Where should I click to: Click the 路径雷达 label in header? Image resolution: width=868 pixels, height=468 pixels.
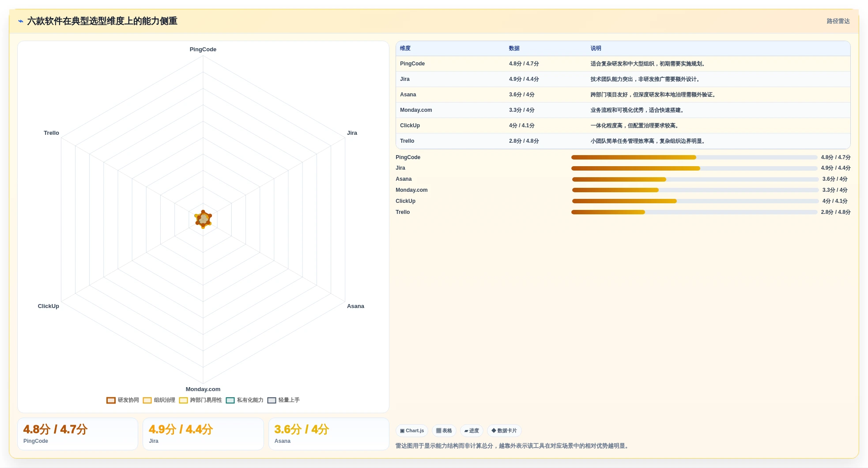(838, 21)
